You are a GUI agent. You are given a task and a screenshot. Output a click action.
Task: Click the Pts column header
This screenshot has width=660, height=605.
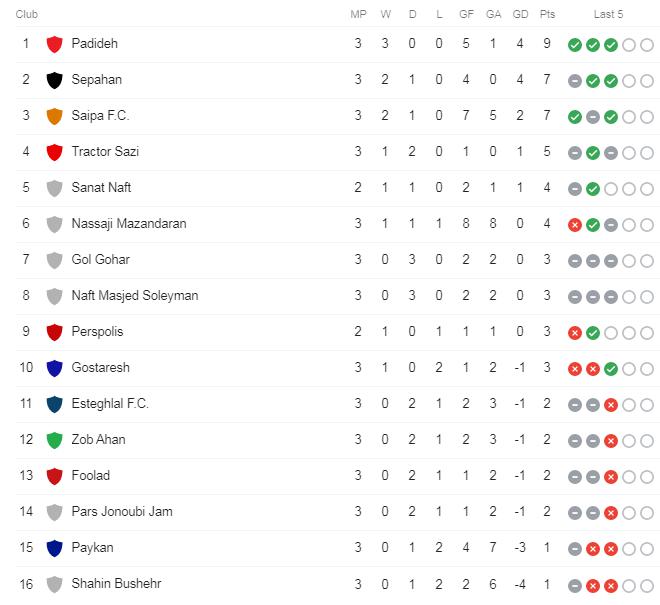click(547, 14)
